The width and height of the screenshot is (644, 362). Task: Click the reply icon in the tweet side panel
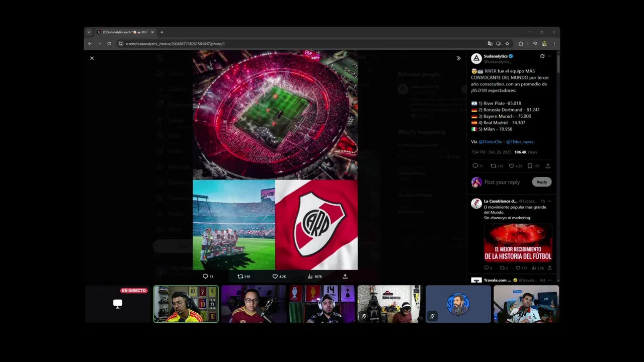click(475, 166)
